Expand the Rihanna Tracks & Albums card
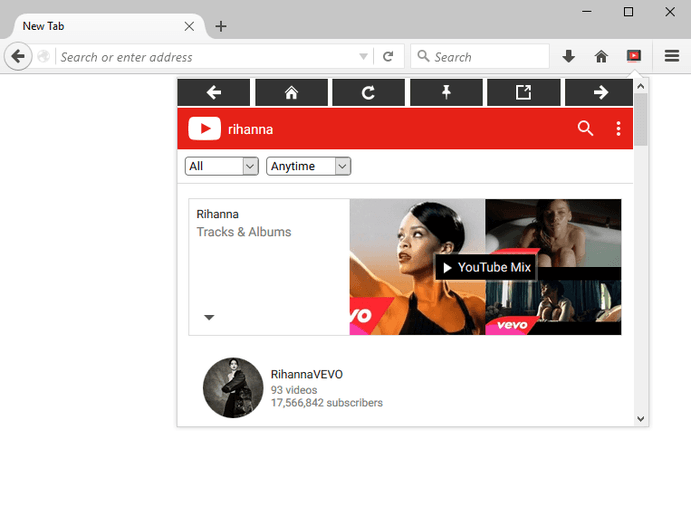Image resolution: width=691 pixels, height=525 pixels. (209, 317)
